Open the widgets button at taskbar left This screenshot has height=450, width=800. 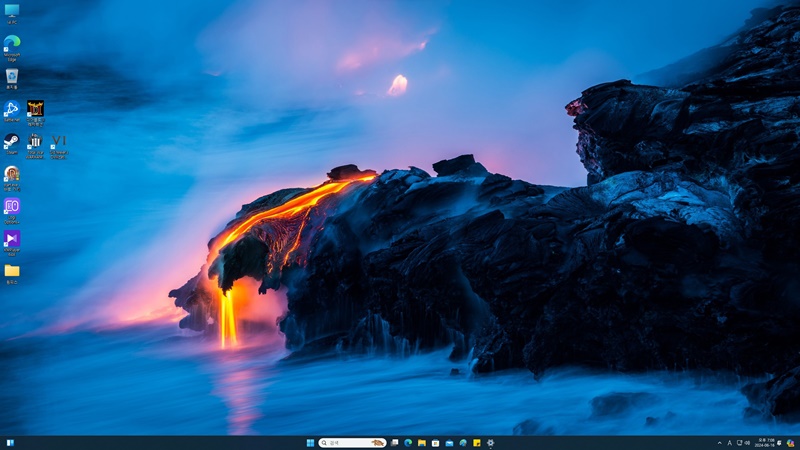pos(10,443)
